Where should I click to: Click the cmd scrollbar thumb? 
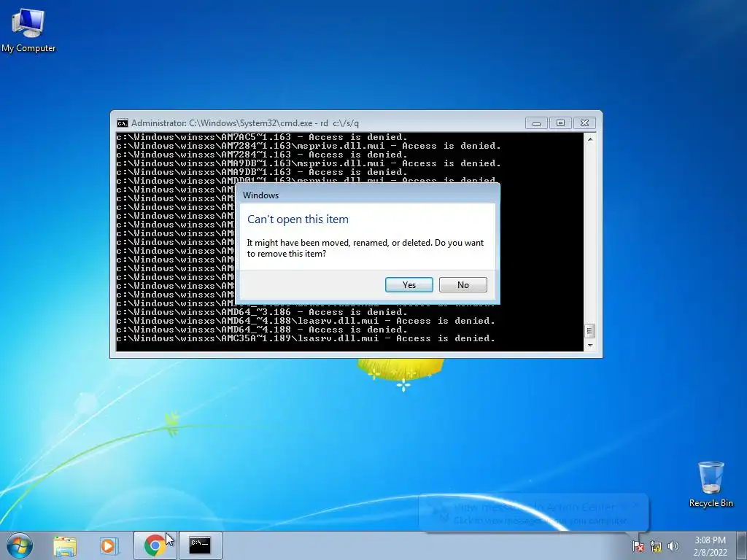[x=589, y=330]
